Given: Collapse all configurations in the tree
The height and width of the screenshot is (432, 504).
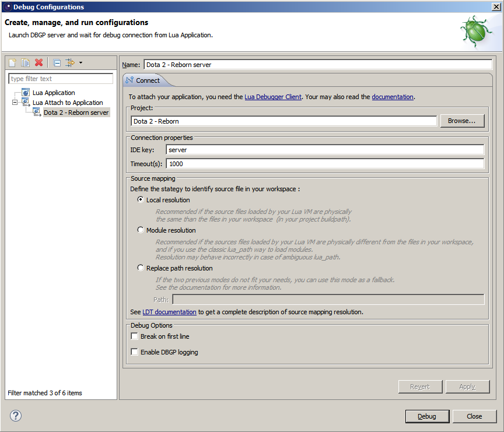Looking at the screenshot, I should click(x=57, y=62).
